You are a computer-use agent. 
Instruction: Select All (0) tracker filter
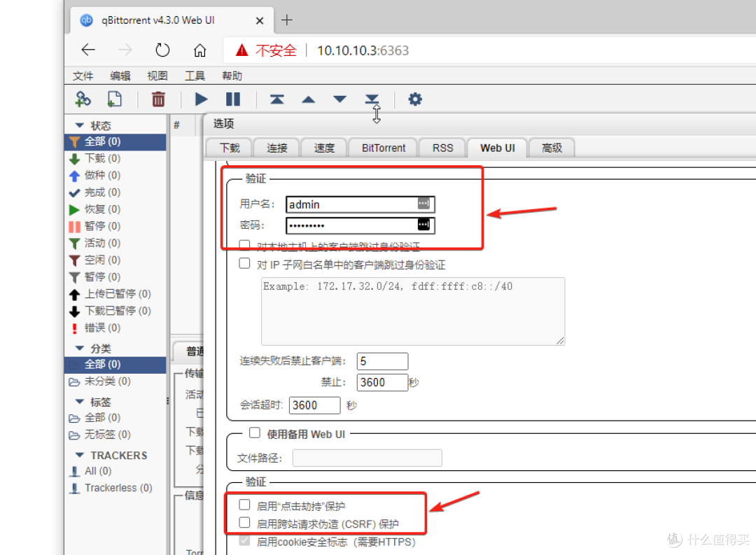tap(90, 470)
